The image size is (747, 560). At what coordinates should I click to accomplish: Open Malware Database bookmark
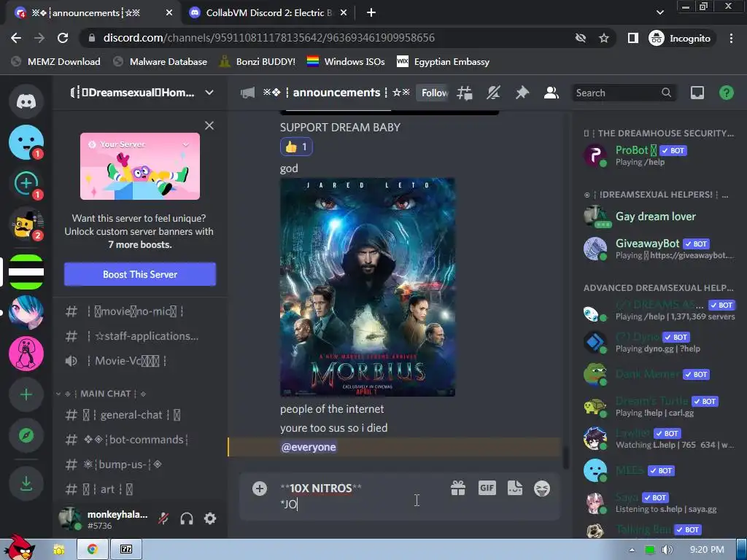160,62
